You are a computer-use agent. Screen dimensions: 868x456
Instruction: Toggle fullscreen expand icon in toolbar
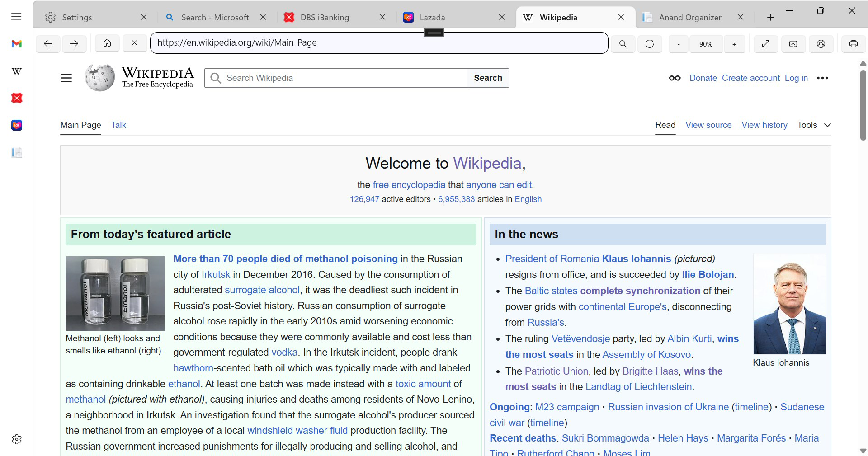(766, 44)
